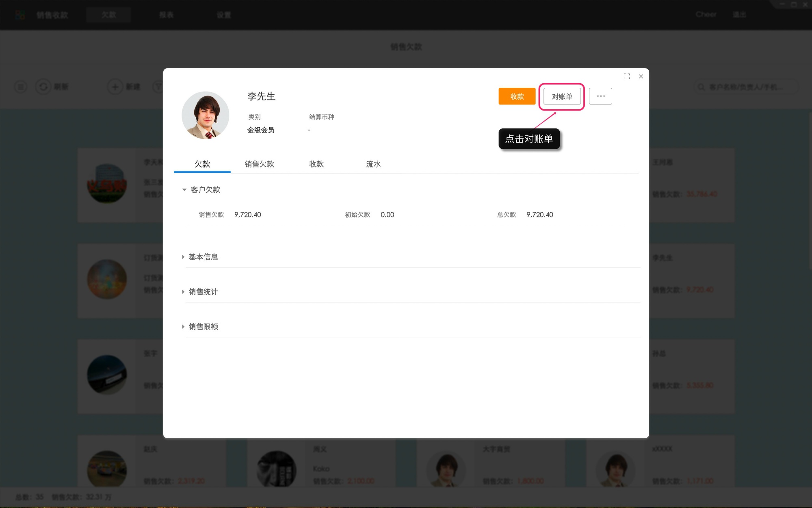Create a new record with the 新建 plus icon

click(x=114, y=87)
